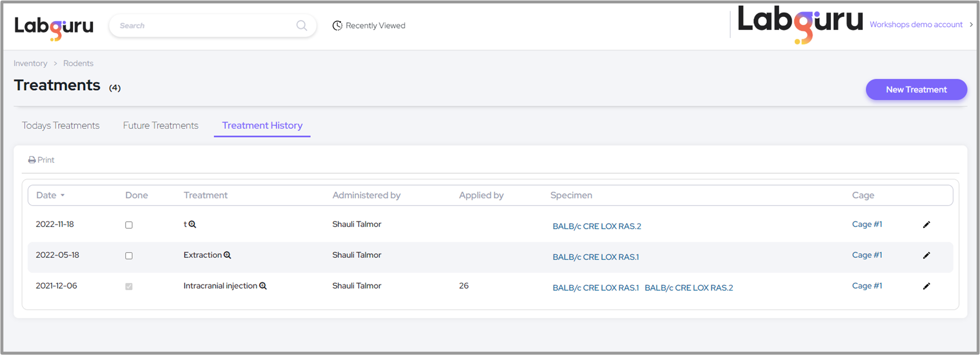This screenshot has width=980, height=355.
Task: Go to Rodents in the breadcrumb
Action: click(78, 63)
